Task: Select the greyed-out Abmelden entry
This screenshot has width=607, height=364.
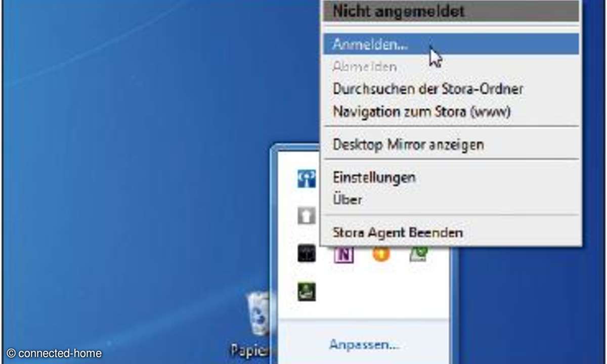Action: pos(450,66)
